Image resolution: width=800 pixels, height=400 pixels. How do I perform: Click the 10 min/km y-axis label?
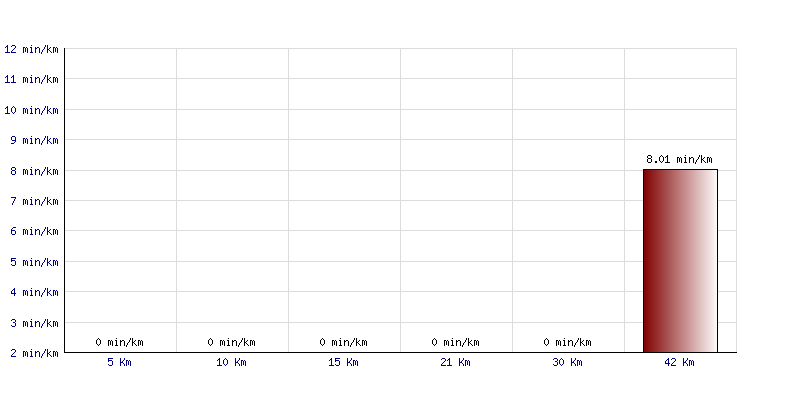pos(31,110)
